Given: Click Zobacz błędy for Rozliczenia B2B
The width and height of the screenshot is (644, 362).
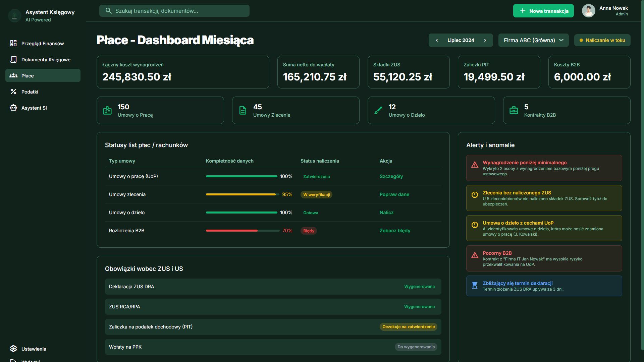Looking at the screenshot, I should click(395, 231).
